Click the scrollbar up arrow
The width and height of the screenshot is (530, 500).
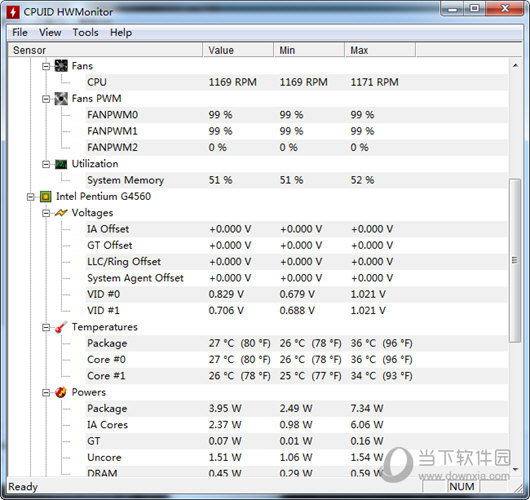click(x=515, y=66)
